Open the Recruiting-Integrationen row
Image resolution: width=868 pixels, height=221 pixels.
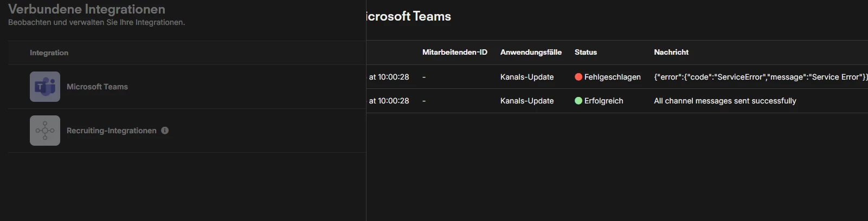tap(111, 131)
